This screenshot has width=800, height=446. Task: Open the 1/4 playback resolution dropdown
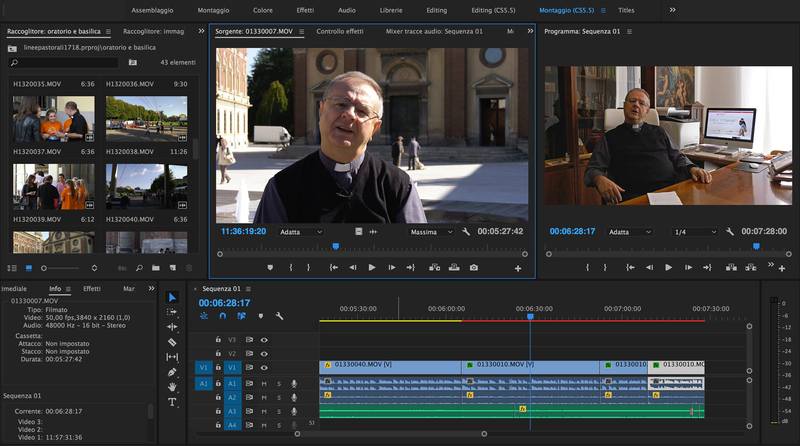point(695,232)
